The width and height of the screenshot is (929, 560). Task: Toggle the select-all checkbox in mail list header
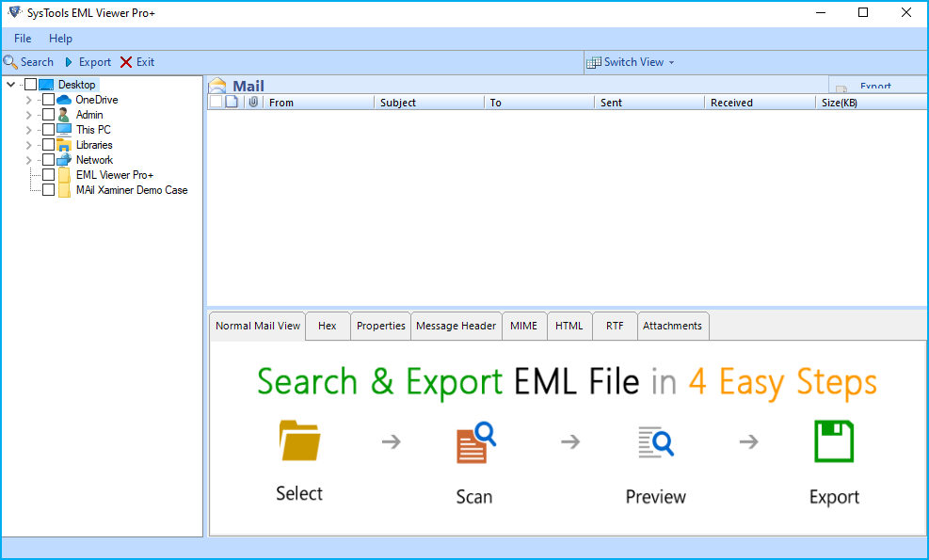(x=216, y=102)
